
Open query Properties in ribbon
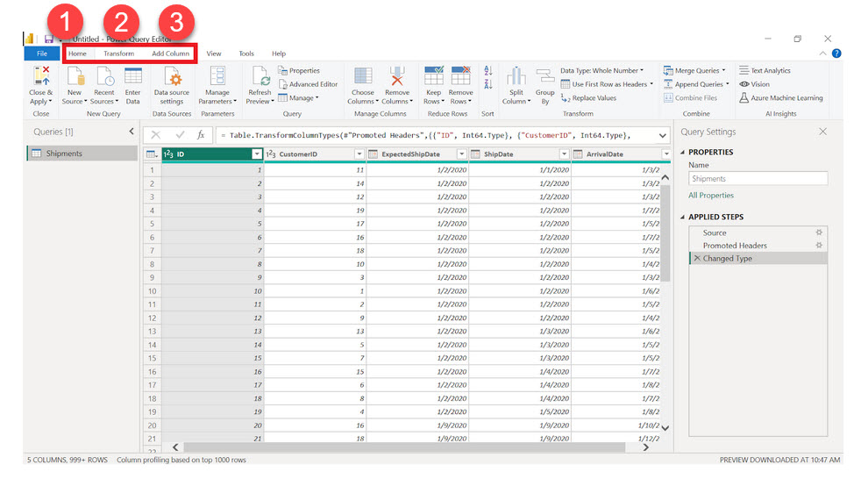click(299, 70)
